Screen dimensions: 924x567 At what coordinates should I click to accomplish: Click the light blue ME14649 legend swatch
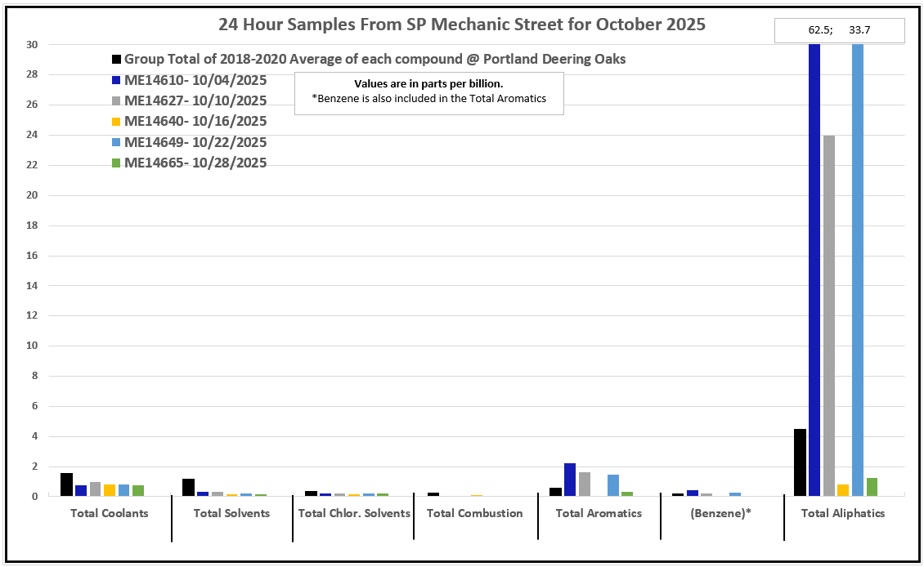click(x=116, y=142)
